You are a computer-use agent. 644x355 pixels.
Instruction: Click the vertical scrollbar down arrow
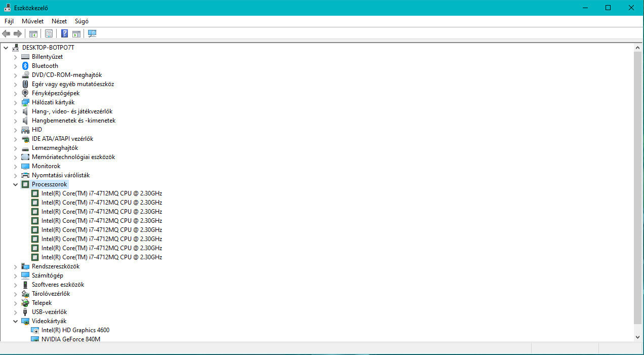[x=638, y=337]
